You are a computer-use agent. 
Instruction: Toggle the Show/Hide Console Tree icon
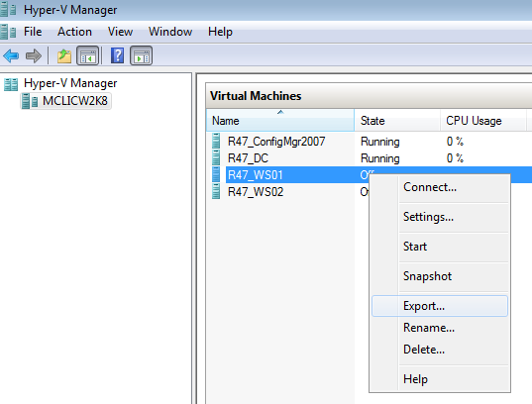click(x=88, y=55)
